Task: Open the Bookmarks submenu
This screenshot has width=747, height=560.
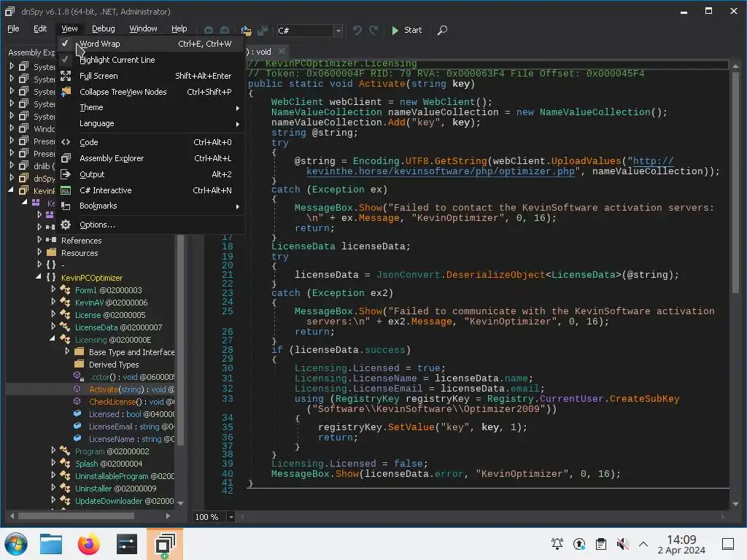Action: coord(150,206)
